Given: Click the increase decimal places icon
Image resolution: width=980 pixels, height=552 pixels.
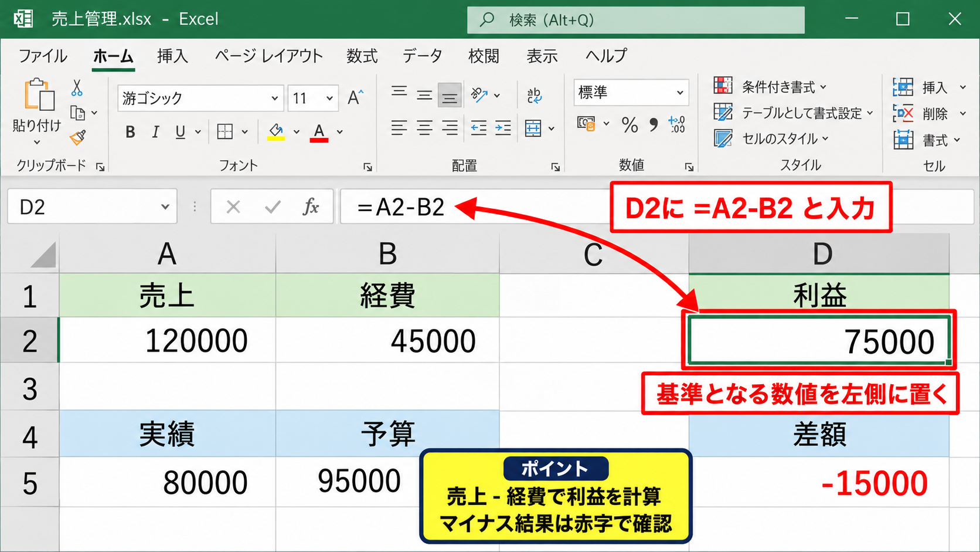Looking at the screenshot, I should (677, 124).
